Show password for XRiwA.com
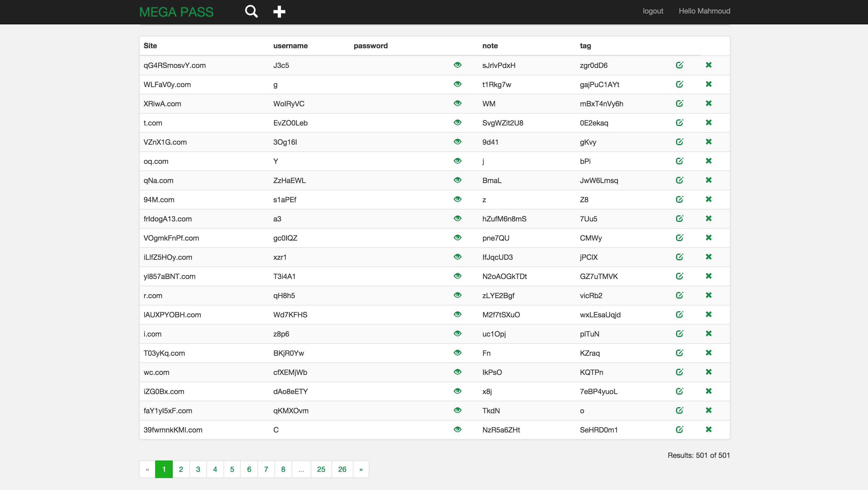 point(457,103)
